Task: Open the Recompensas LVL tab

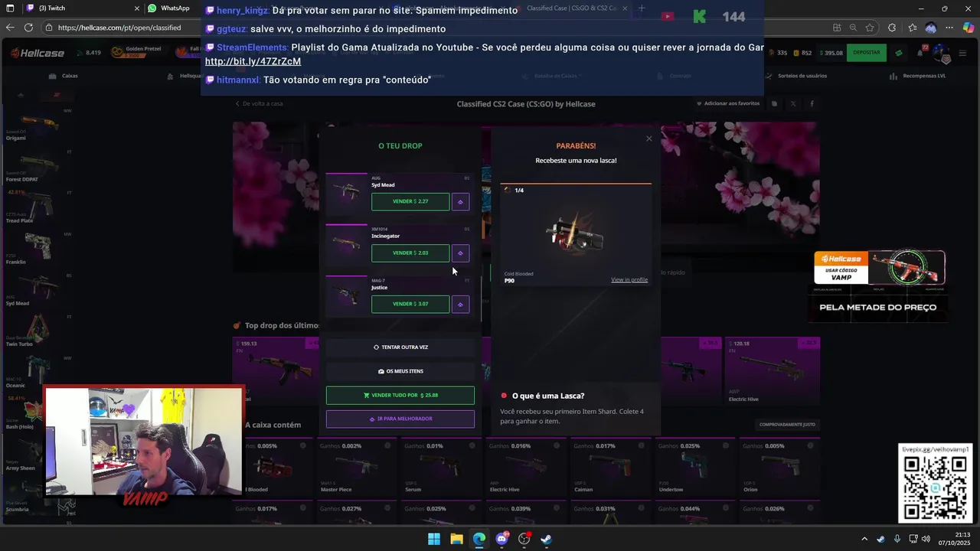Action: 920,76
